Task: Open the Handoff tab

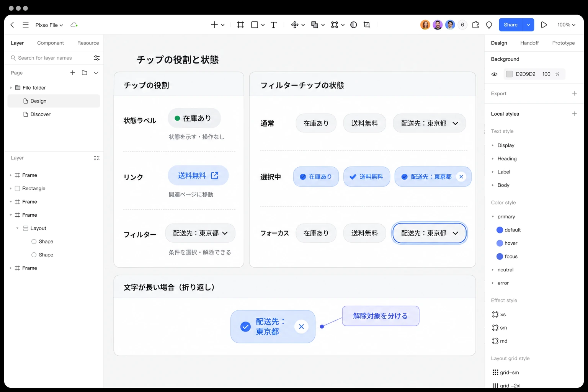Action: (x=529, y=43)
